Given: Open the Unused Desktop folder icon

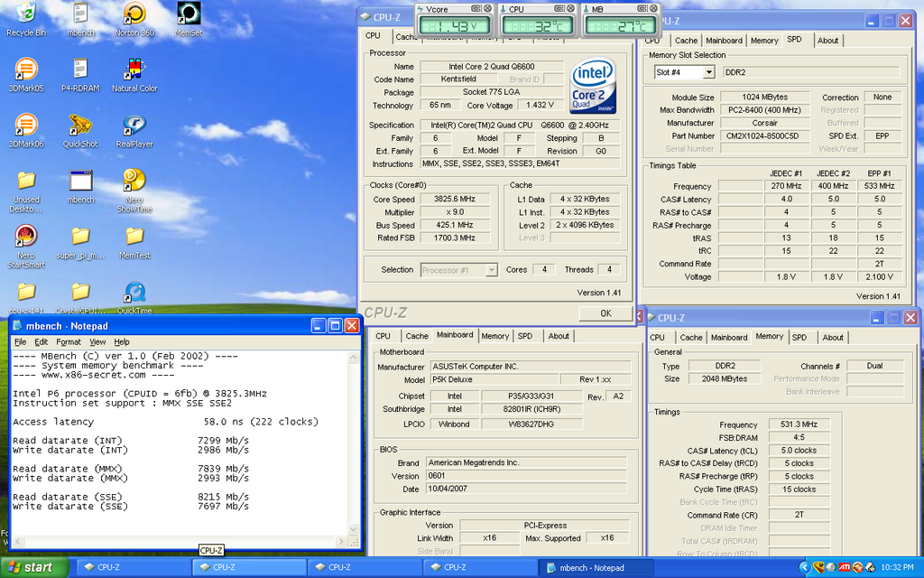Looking at the screenshot, I should (26, 191).
